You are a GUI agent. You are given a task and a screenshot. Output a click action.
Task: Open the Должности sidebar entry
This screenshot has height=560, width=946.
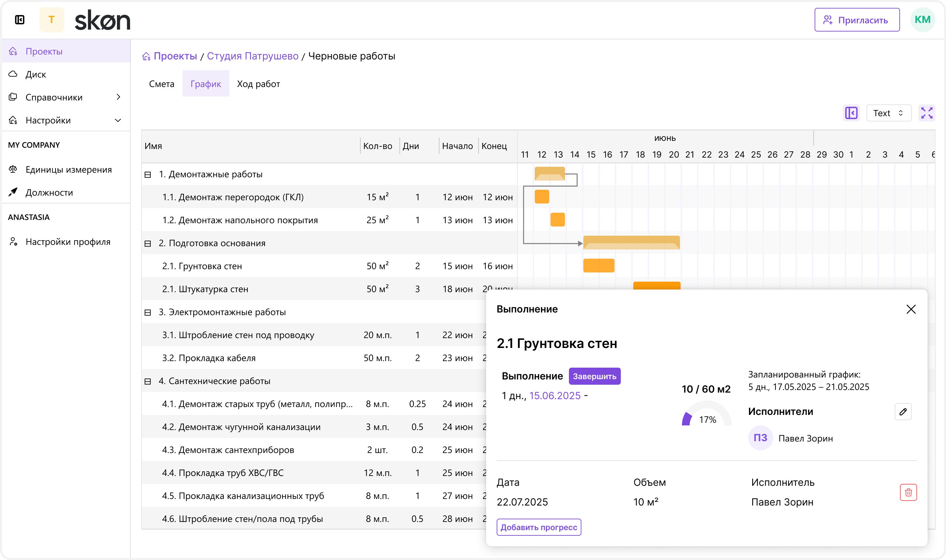[49, 192]
